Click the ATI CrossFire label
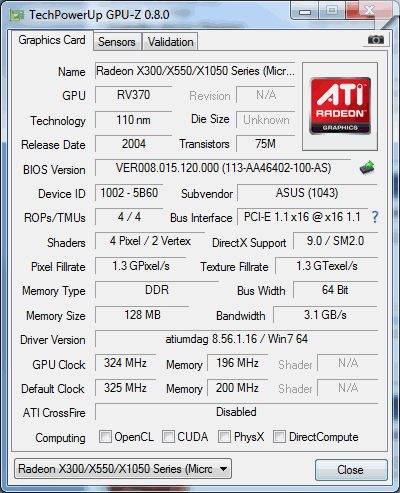400x493 pixels. point(54,413)
